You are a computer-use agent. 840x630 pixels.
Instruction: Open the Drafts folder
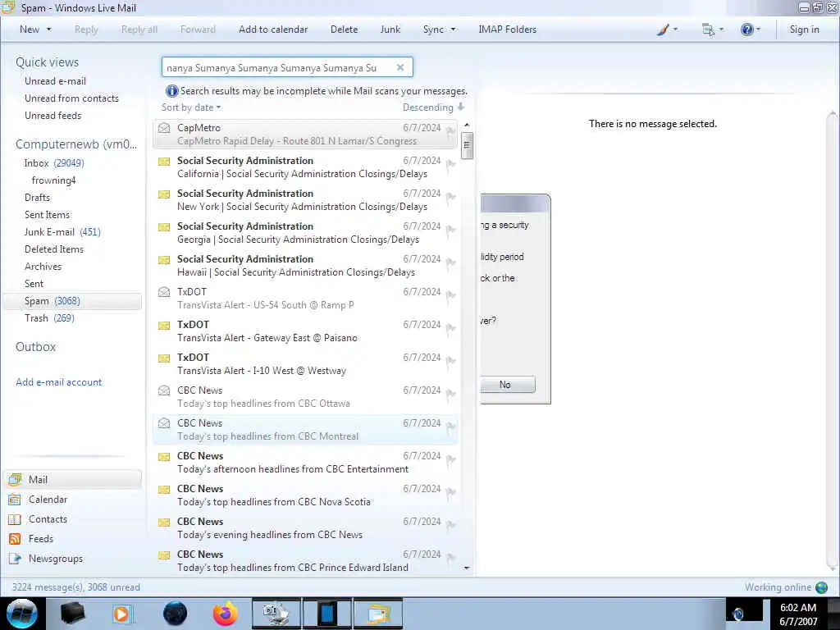tap(37, 197)
